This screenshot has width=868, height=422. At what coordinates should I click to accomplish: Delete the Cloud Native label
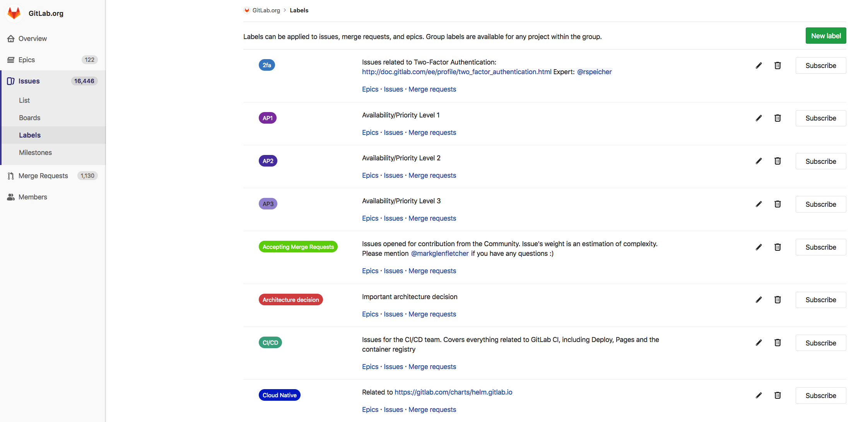coord(777,395)
